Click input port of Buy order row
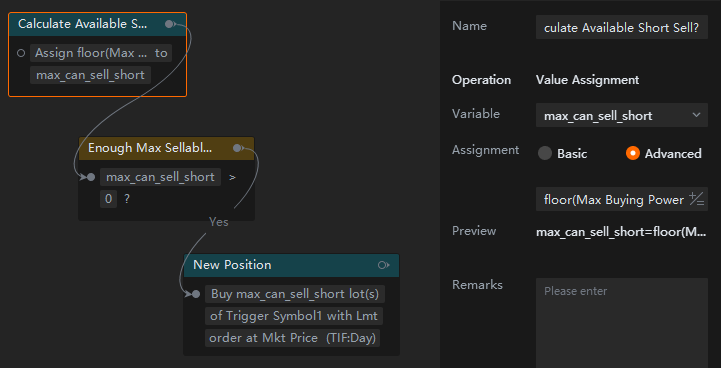The width and height of the screenshot is (721, 368). (x=196, y=294)
